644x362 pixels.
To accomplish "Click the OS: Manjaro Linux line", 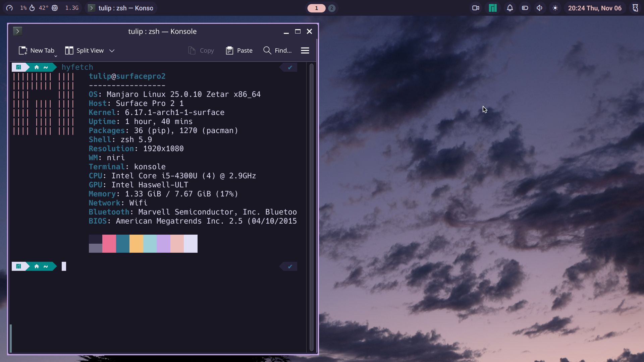I will click(174, 95).
